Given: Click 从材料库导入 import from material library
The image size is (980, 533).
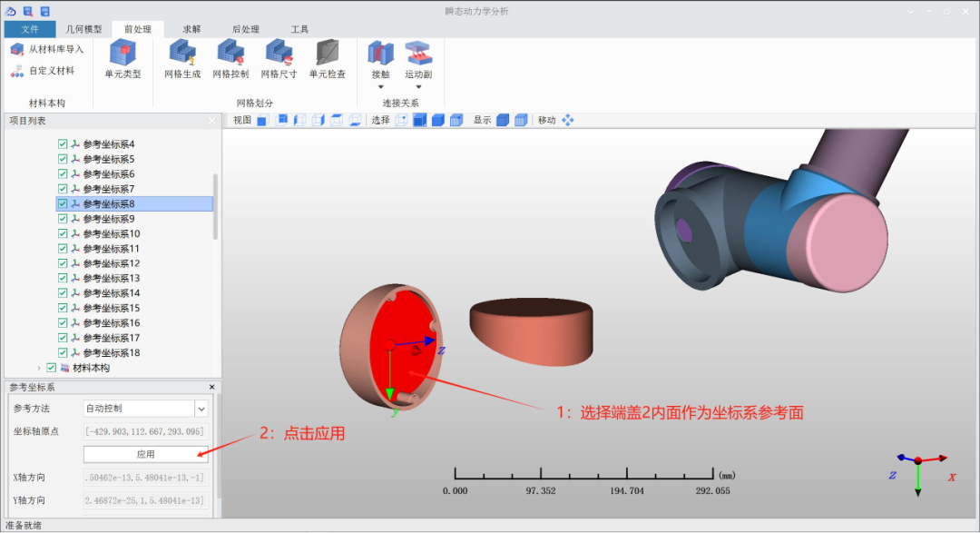Looking at the screenshot, I should click(47, 49).
